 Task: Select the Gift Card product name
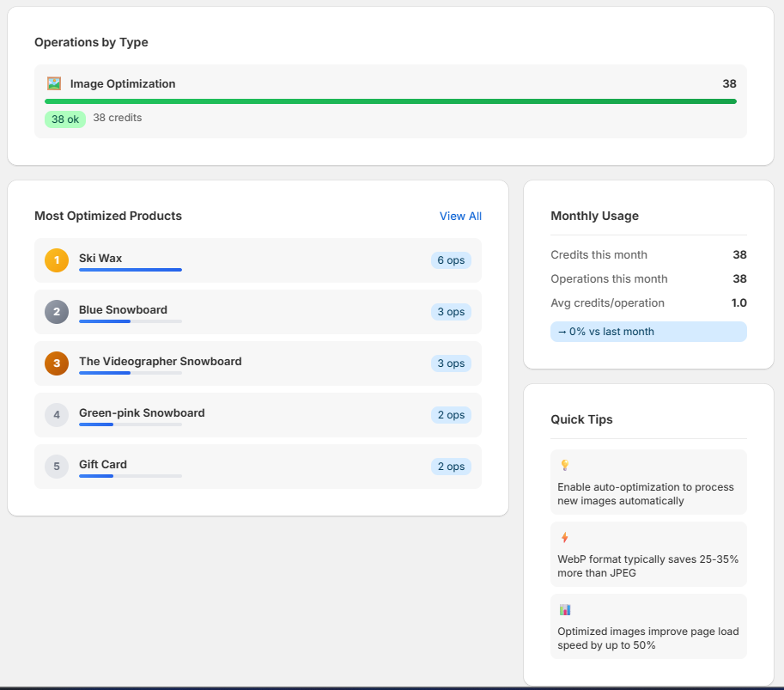coord(103,464)
